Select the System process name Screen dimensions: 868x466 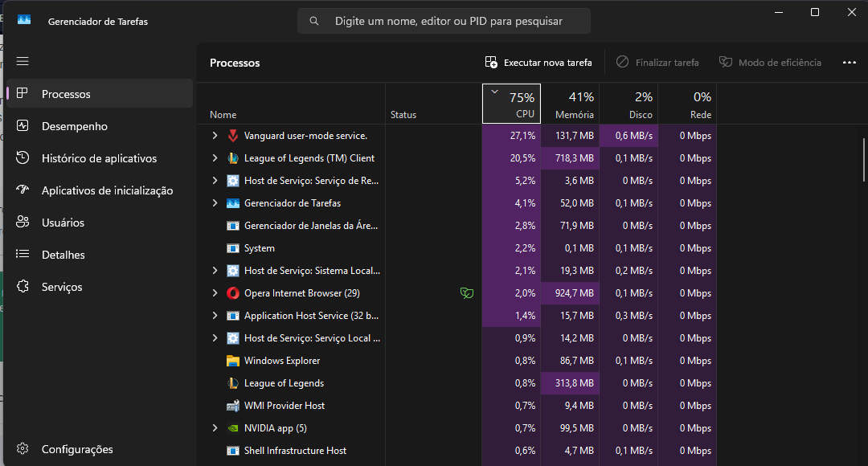[x=260, y=248]
